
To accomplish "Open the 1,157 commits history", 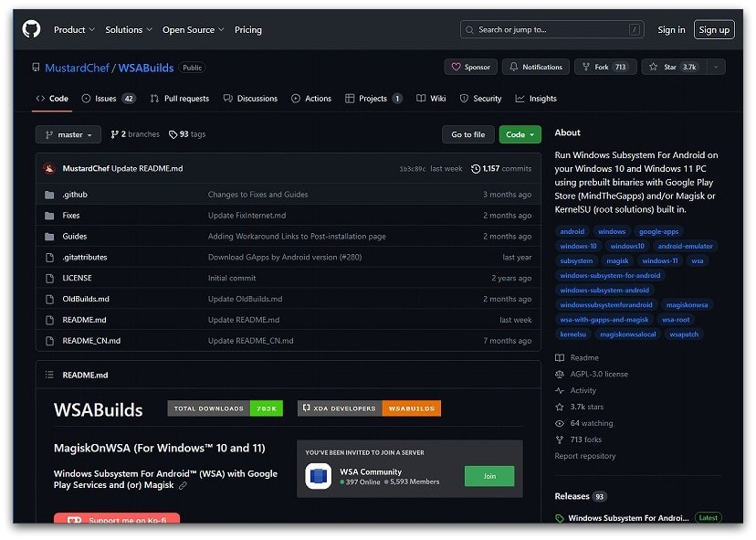I will (x=501, y=168).
